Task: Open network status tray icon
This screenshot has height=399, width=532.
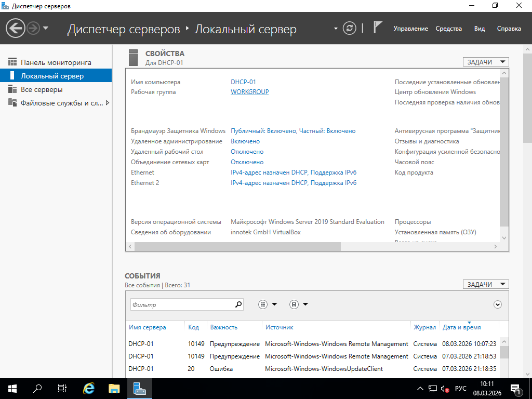Action: (x=433, y=389)
